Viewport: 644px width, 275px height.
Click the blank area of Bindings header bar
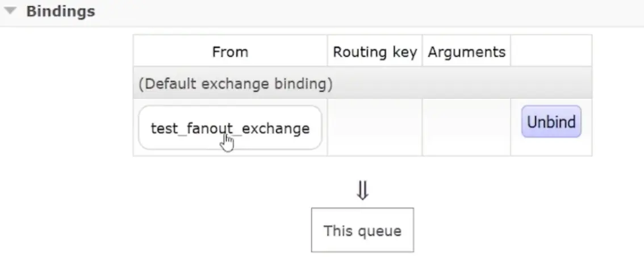click(x=370, y=13)
